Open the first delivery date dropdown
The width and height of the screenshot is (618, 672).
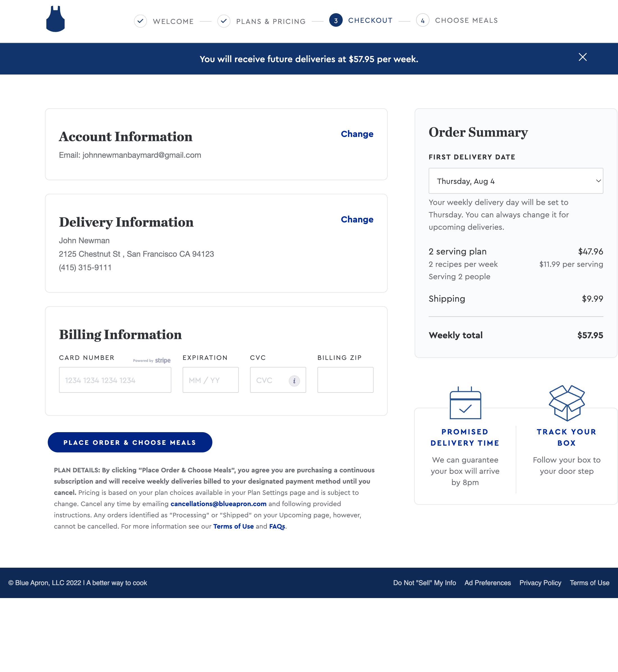click(x=515, y=181)
